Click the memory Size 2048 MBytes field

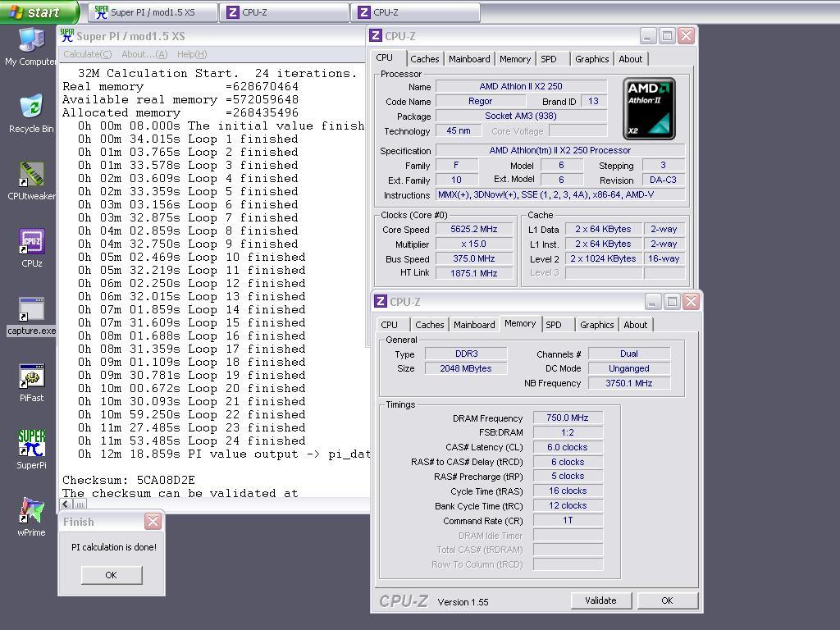(x=466, y=368)
